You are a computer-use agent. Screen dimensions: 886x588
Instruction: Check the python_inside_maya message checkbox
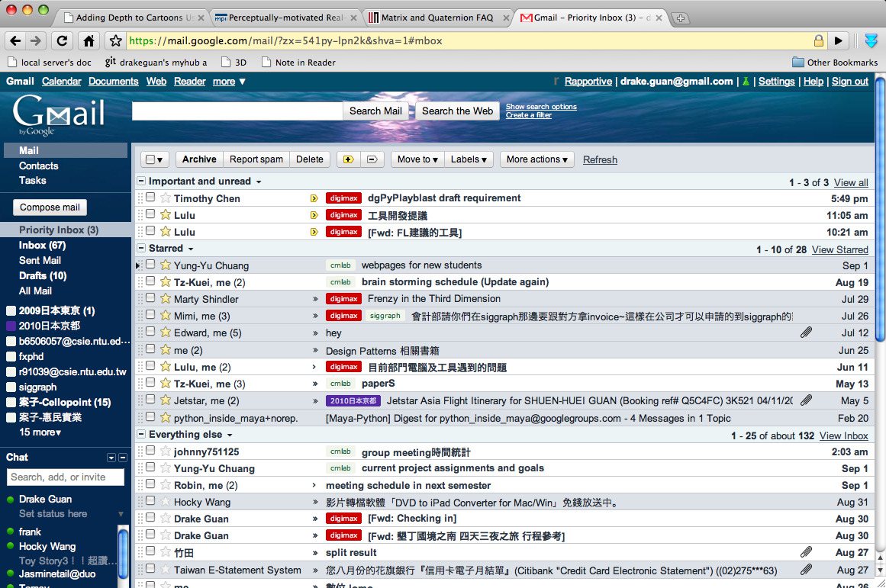(150, 417)
